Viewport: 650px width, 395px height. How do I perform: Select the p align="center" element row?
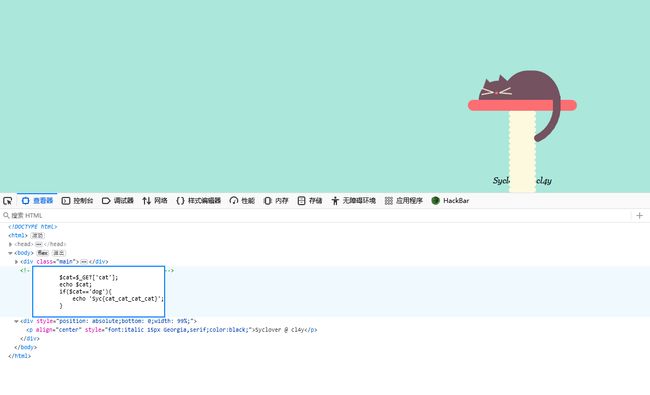[x=325, y=330]
